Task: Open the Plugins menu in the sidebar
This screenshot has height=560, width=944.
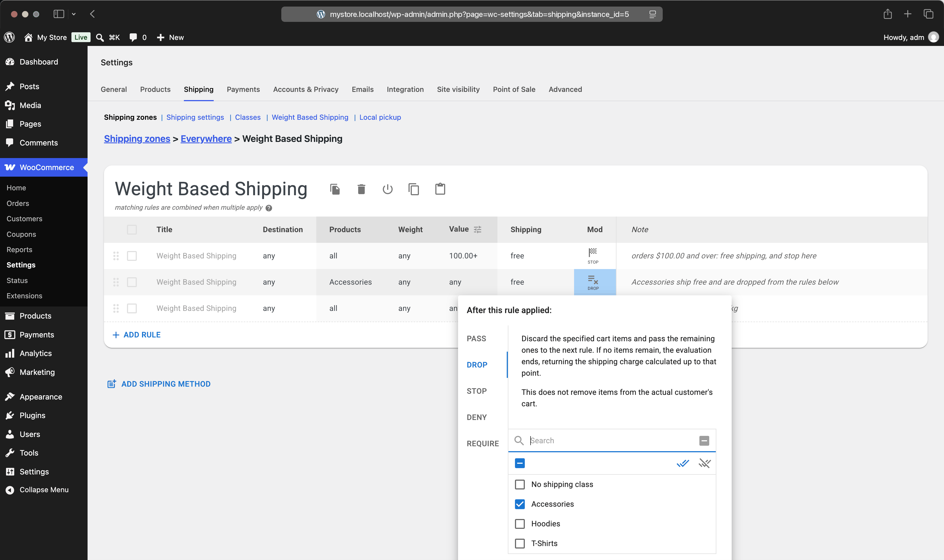Action: tap(33, 415)
